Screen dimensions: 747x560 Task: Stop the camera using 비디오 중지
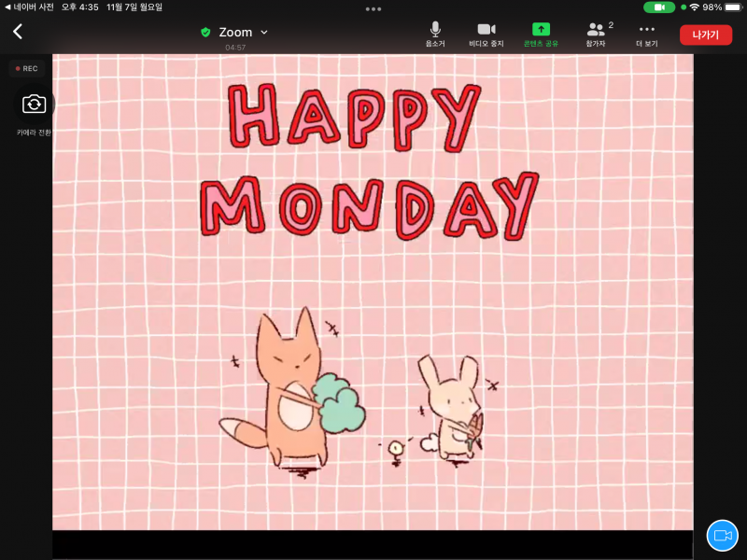(x=486, y=35)
